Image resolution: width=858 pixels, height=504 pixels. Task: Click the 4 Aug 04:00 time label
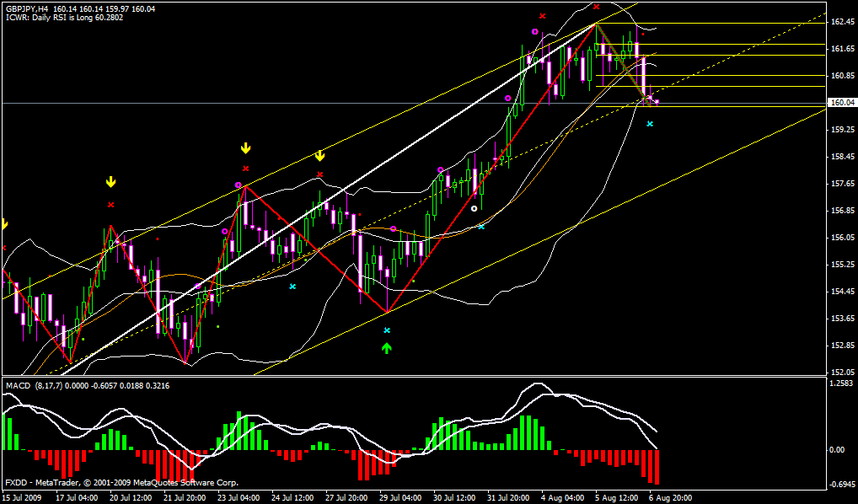[x=564, y=498]
